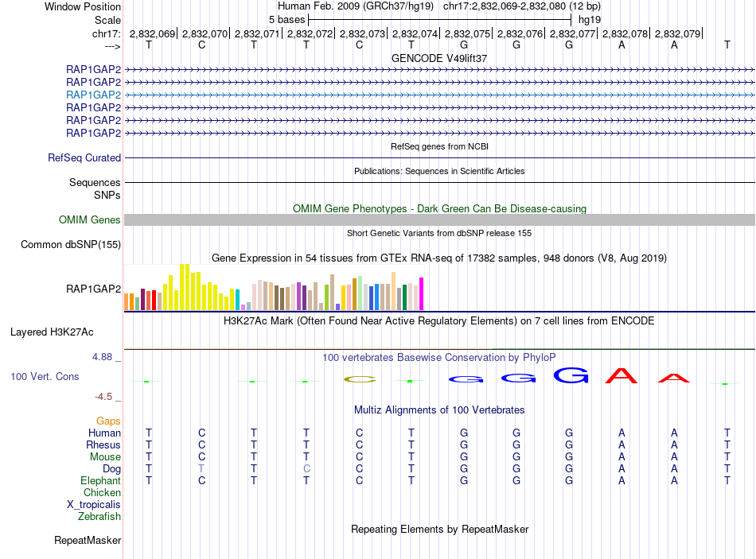Viewport: 756px width, 559px height.
Task: Click the Chicken alignment row label
Action: coord(102,492)
